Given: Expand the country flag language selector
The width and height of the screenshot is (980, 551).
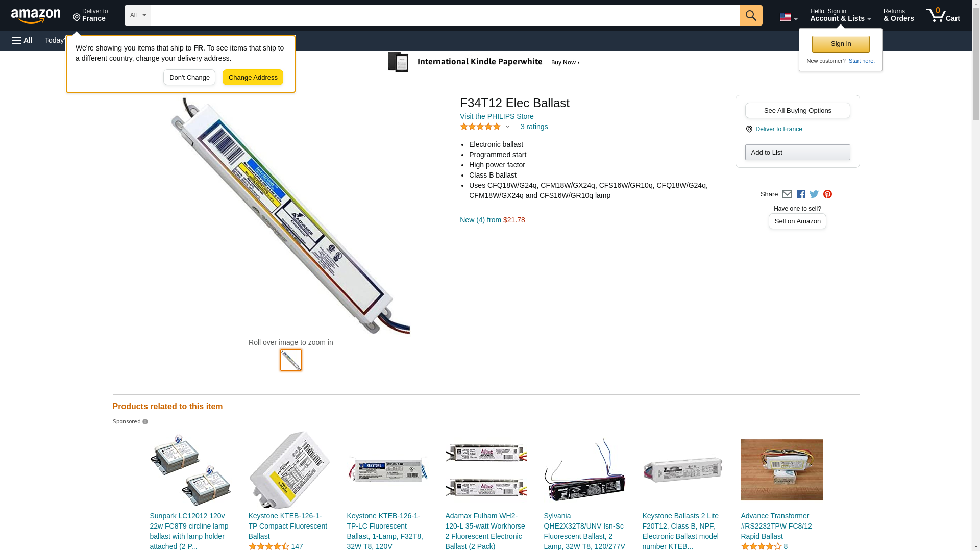Looking at the screenshot, I should [x=789, y=17].
